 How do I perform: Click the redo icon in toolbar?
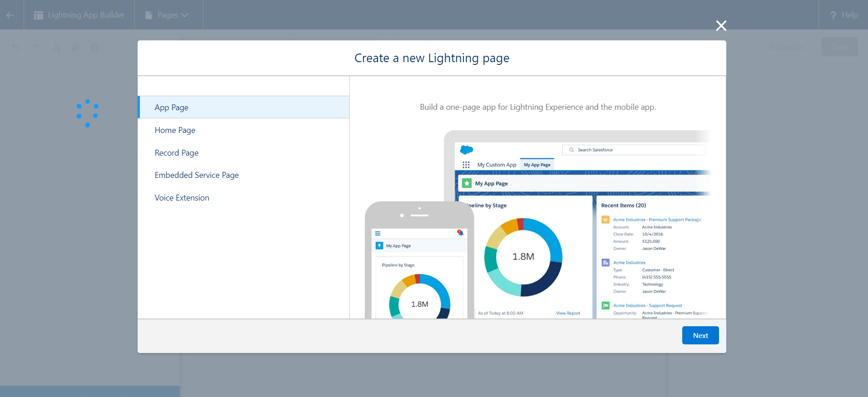[35, 47]
